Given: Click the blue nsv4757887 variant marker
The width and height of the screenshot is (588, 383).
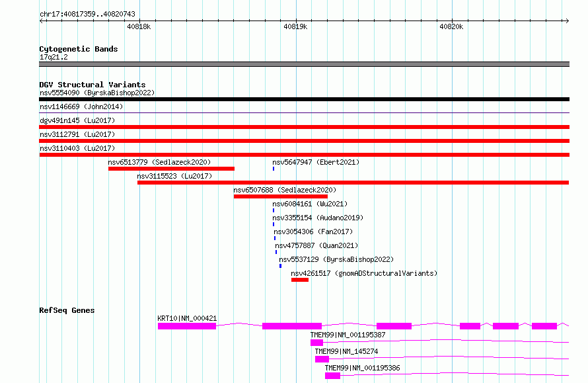Looking at the screenshot, I should [x=276, y=252].
